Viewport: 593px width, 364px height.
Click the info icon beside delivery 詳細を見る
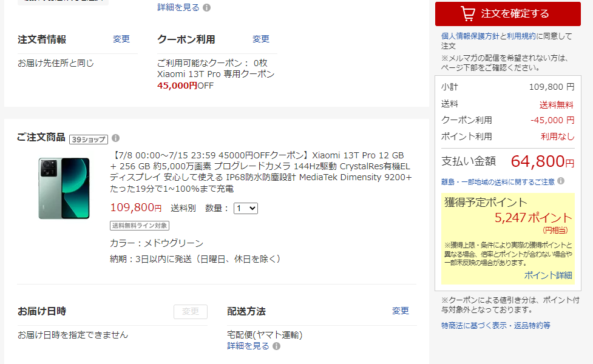pyautogui.click(x=276, y=346)
